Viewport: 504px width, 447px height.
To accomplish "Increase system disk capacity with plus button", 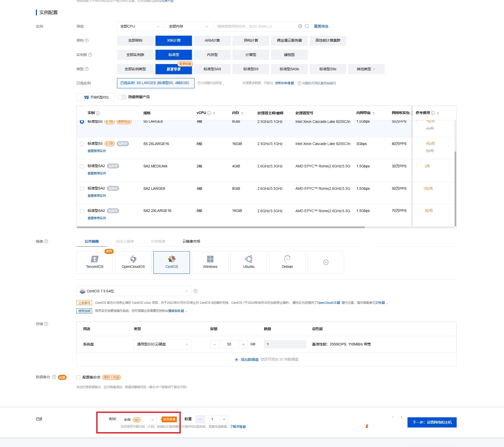I will tap(243, 344).
